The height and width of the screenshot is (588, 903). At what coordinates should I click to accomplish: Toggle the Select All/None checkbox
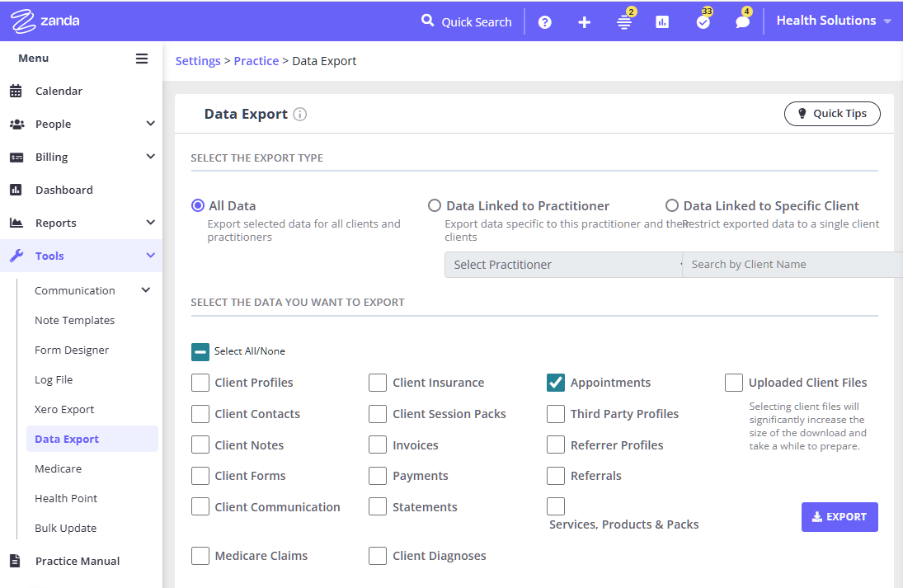coord(200,351)
